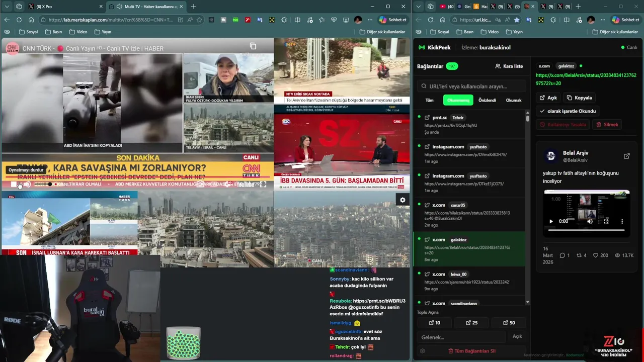The height and width of the screenshot is (362, 644).
Task: Select instagram.com link ending DTkzE1jCG75
Action: [469, 183]
